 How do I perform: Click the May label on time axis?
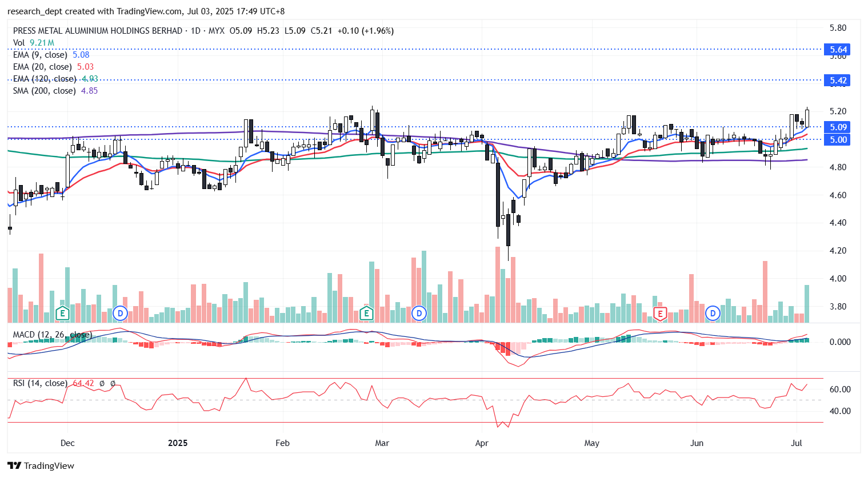click(592, 443)
